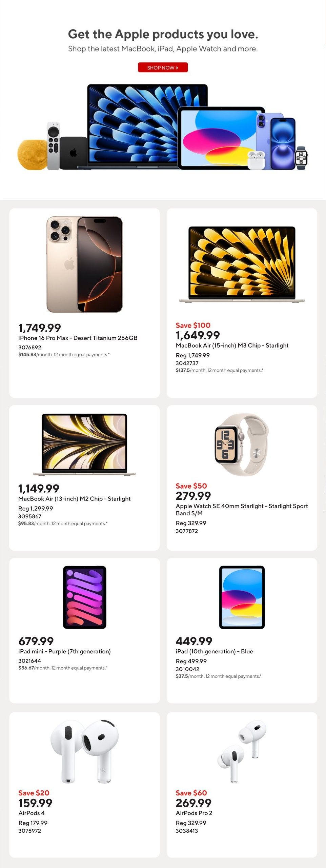This screenshot has height=868, width=326.
Task: Click the AirPods Pro 2 product image
Action: [242, 751]
